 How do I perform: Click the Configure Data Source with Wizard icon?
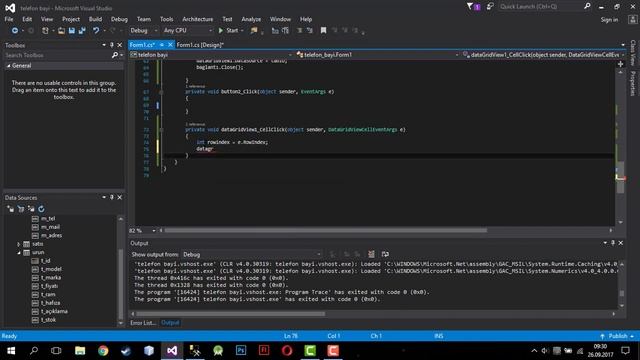(x=31, y=209)
